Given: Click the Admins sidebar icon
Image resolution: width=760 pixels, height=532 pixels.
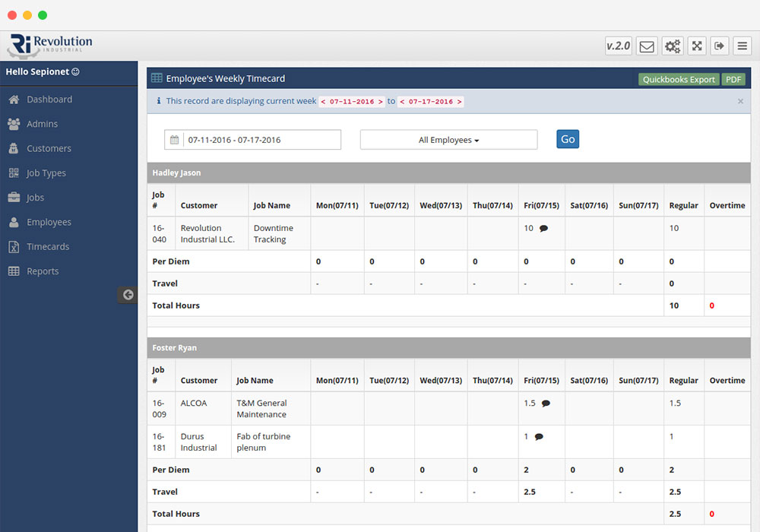Looking at the screenshot, I should click(x=15, y=123).
